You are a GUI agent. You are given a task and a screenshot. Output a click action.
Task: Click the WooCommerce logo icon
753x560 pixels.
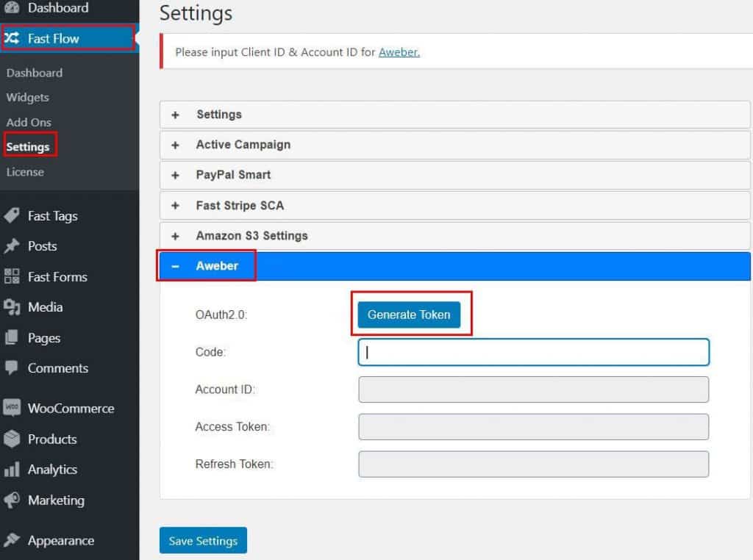[x=12, y=408]
